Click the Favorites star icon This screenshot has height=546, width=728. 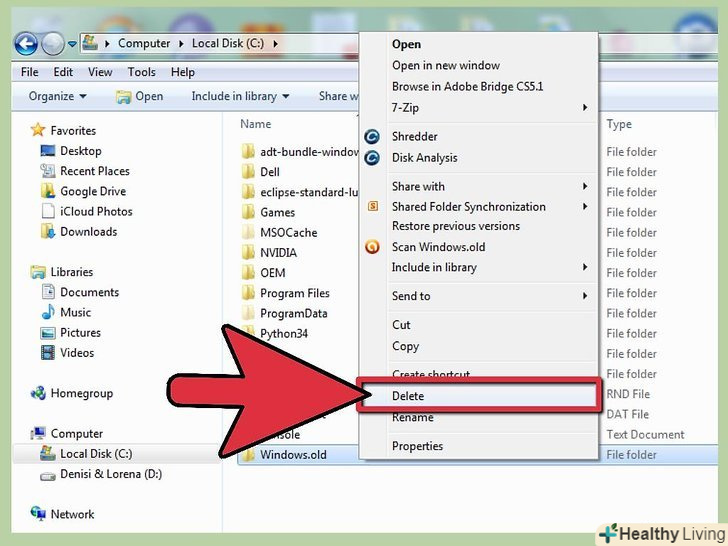(38, 130)
